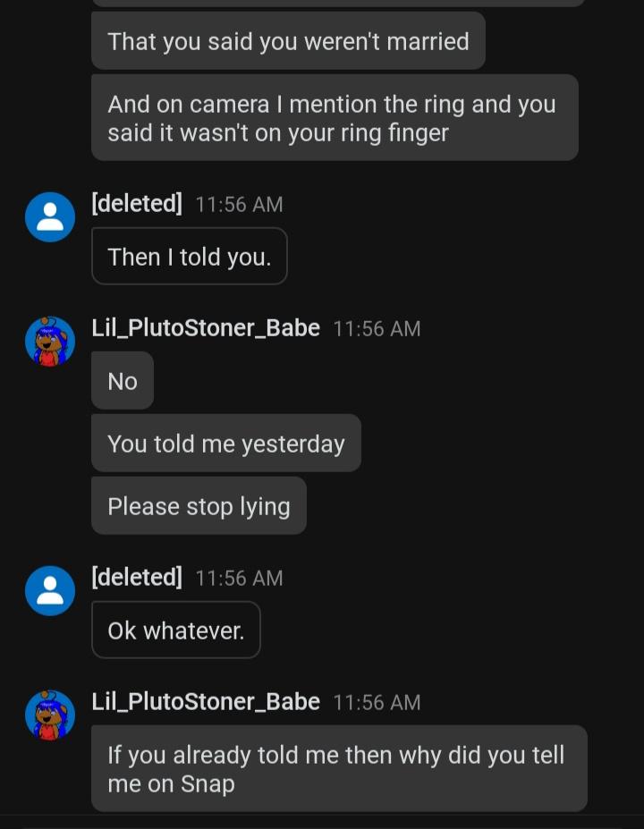Tap the "Please stop lying" message

199,506
